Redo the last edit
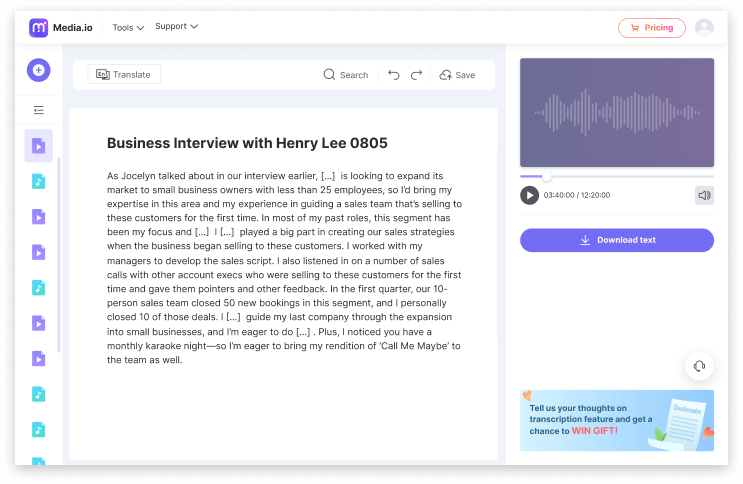Viewport: 743px width, 484px height. tap(416, 75)
